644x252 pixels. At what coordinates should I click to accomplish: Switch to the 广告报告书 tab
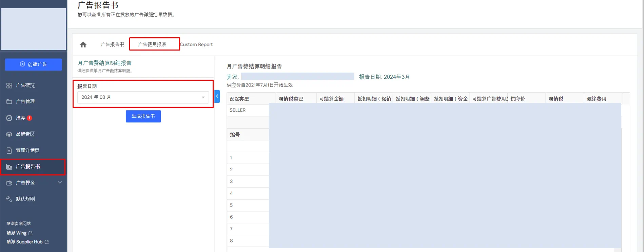113,44
